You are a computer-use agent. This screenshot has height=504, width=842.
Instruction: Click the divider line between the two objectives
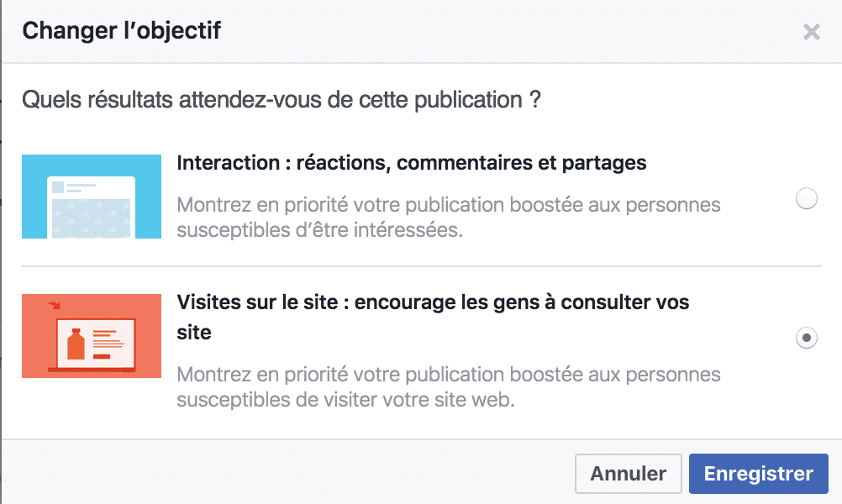click(422, 265)
